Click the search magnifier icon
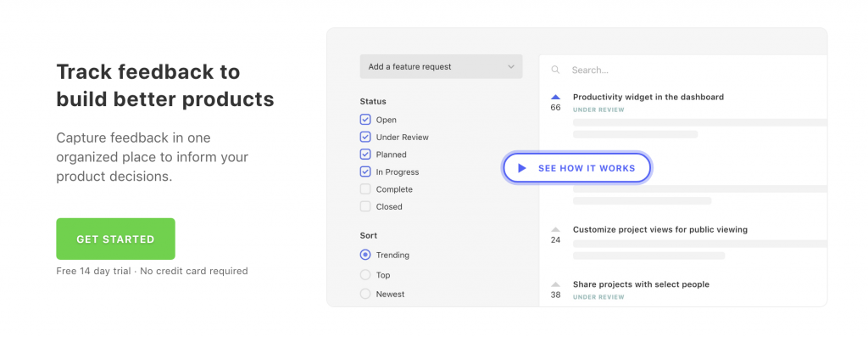Image resolution: width=868 pixels, height=337 pixels. pos(555,70)
